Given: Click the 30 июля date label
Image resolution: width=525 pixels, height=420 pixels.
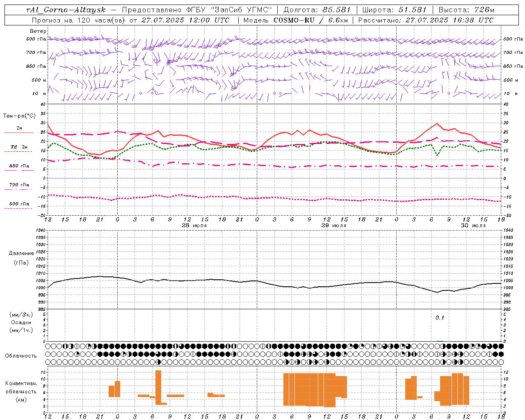Looking at the screenshot, I should pyautogui.click(x=473, y=226).
